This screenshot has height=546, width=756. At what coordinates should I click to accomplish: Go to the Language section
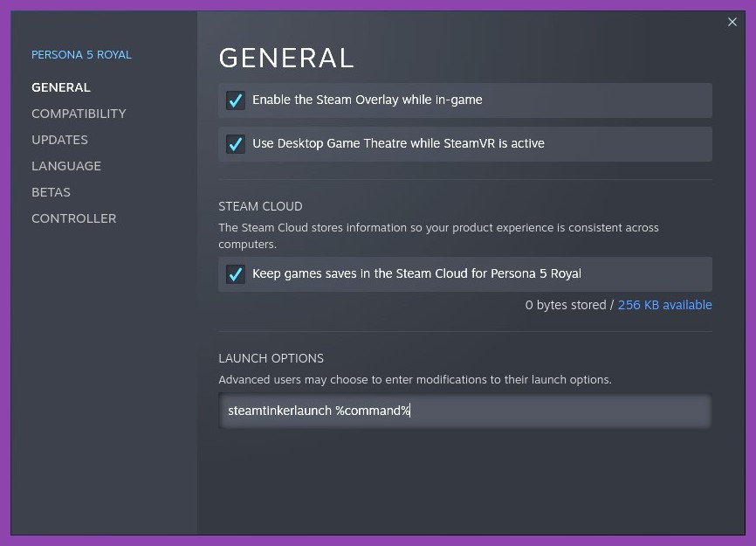coord(66,166)
